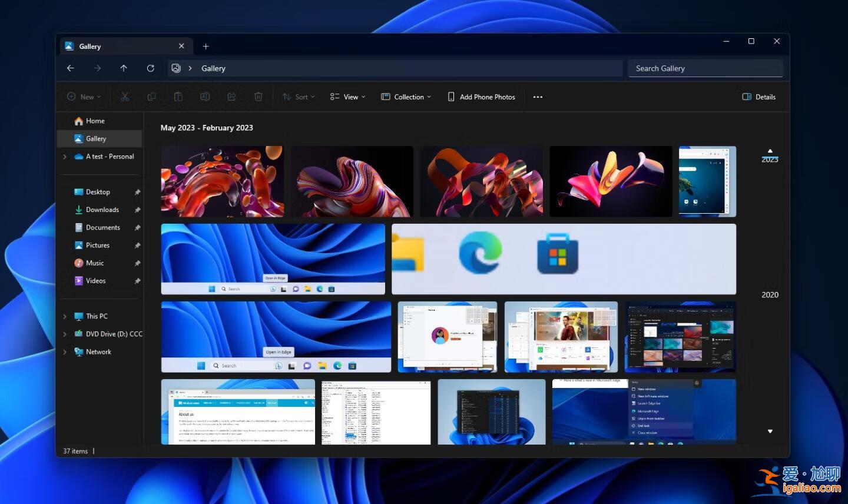Click the Rename icon on the toolbar
This screenshot has width=848, height=504.
(205, 97)
